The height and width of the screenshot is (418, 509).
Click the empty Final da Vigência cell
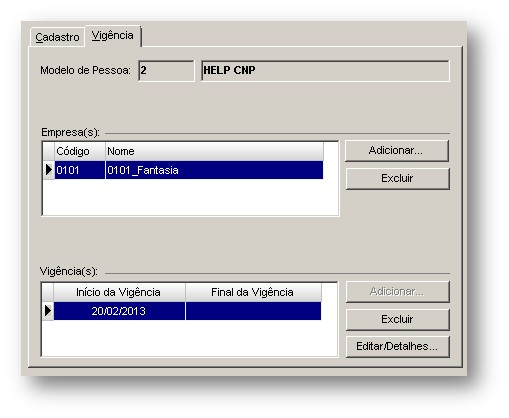point(253,311)
